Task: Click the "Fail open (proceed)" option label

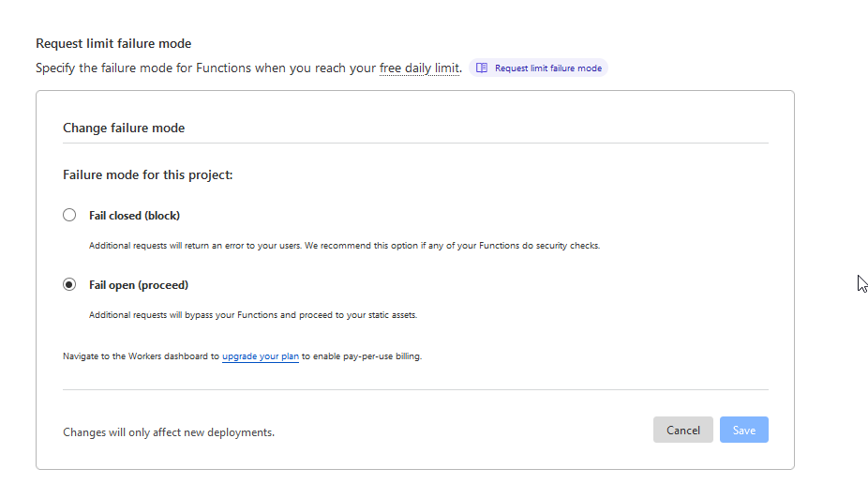Action: (x=139, y=285)
